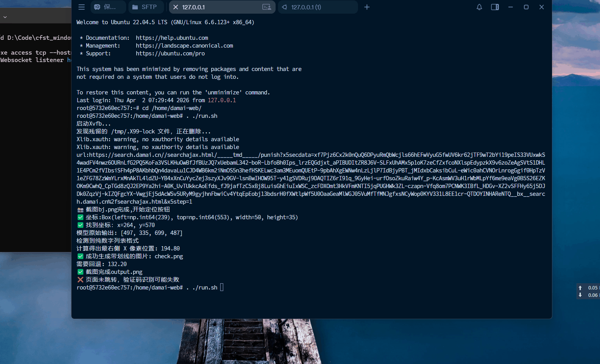Click the network upload speed arrow widget
The image size is (600, 364).
pyautogui.click(x=580, y=288)
